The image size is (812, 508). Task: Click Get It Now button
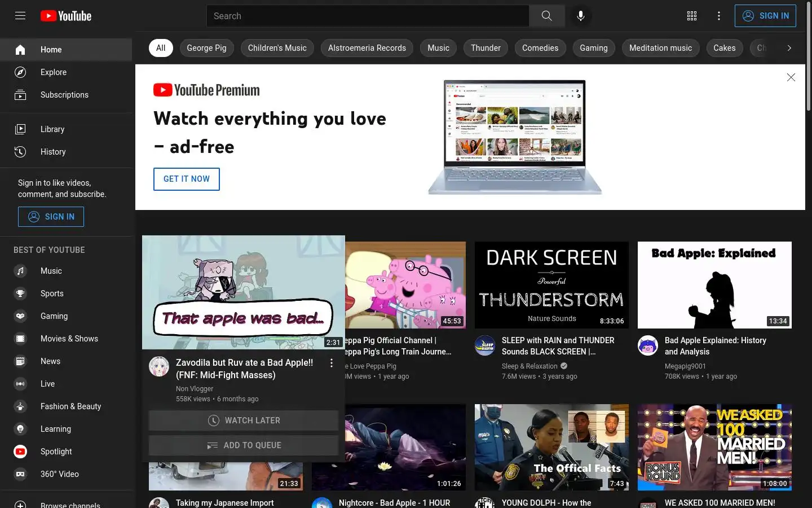point(187,179)
